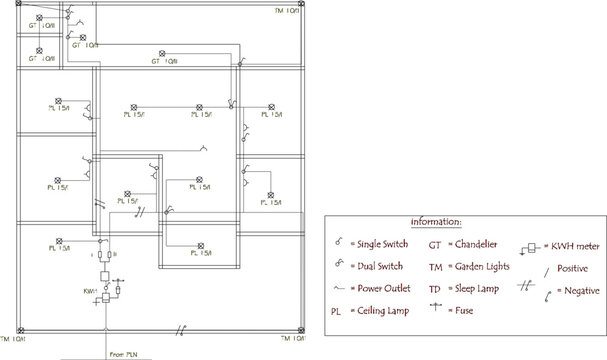This screenshot has width=607, height=360.
Task: Click the 'GT' abbreviation in the legend
Action: coord(435,245)
